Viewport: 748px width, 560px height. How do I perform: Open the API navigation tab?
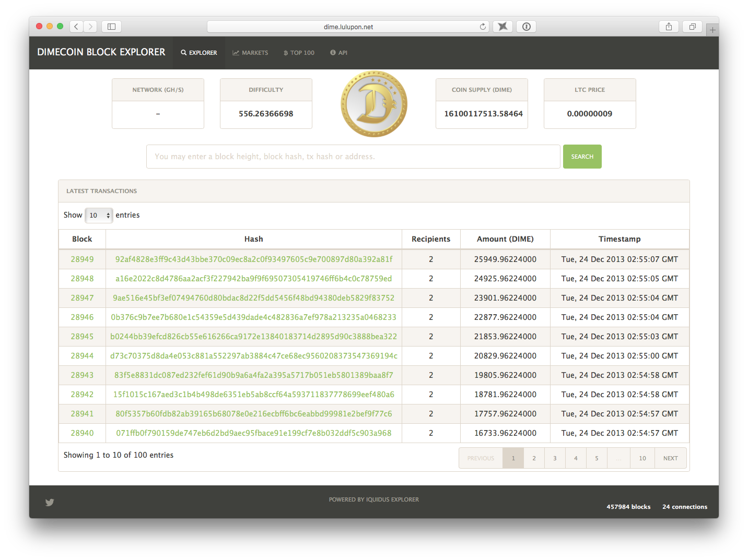click(338, 53)
